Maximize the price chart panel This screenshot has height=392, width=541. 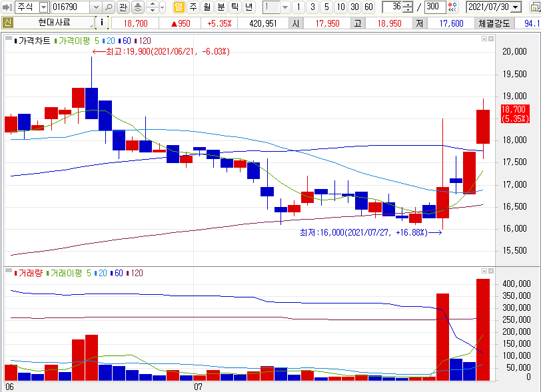(x=484, y=39)
